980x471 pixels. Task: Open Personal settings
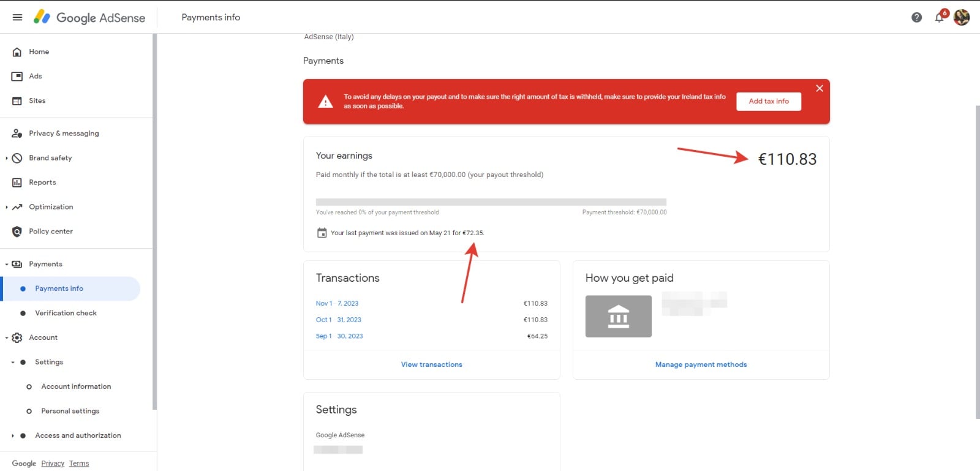coord(70,411)
